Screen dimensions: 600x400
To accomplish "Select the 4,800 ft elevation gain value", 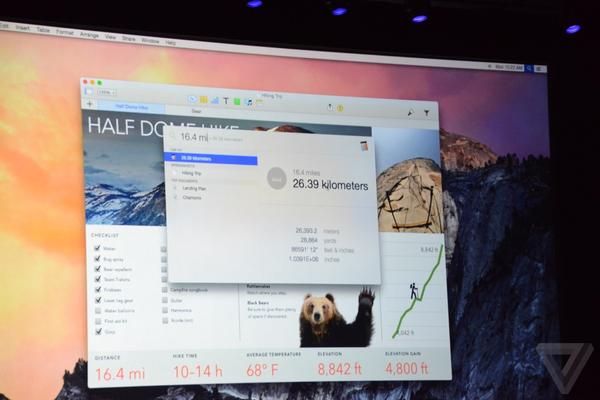I will 407,368.
